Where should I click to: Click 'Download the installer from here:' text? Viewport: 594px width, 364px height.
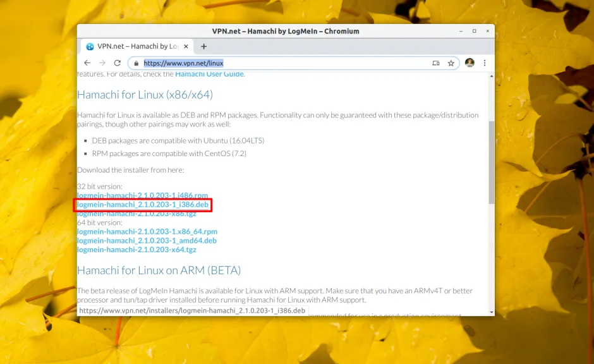pos(130,170)
